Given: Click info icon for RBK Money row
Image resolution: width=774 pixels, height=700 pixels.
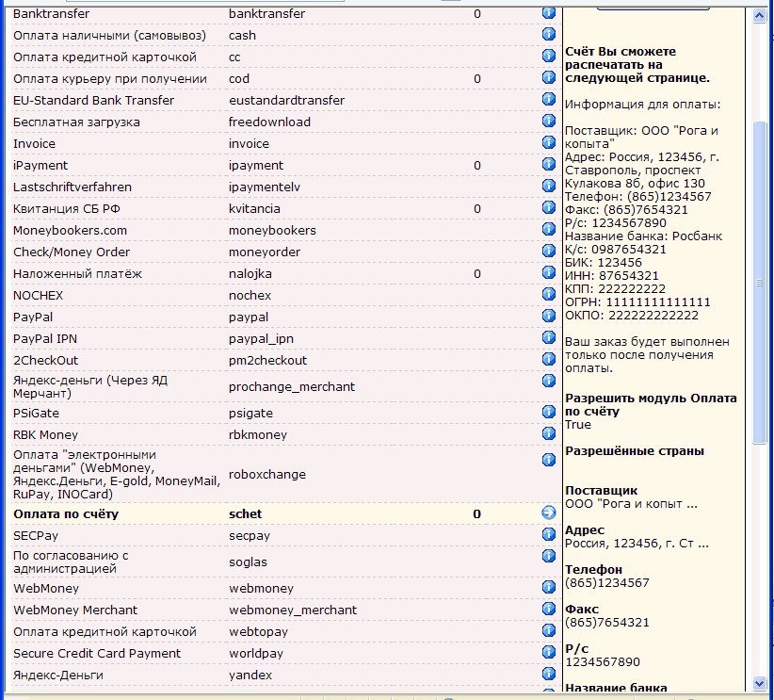Looking at the screenshot, I should [548, 433].
